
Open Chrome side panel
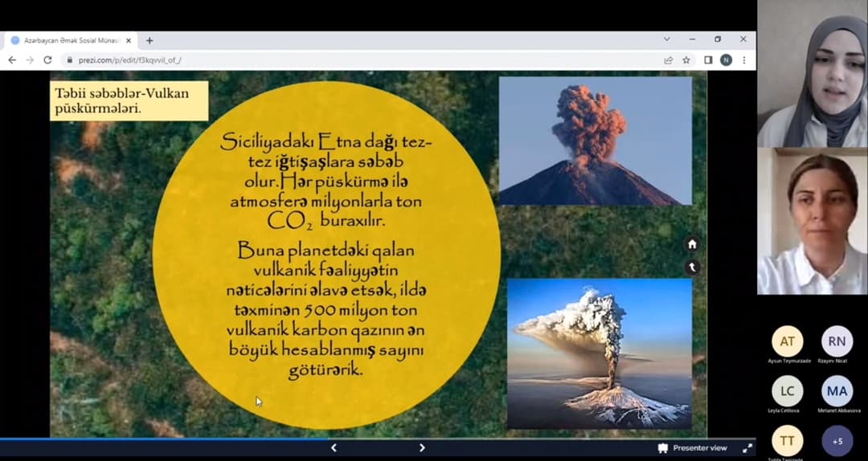click(708, 59)
